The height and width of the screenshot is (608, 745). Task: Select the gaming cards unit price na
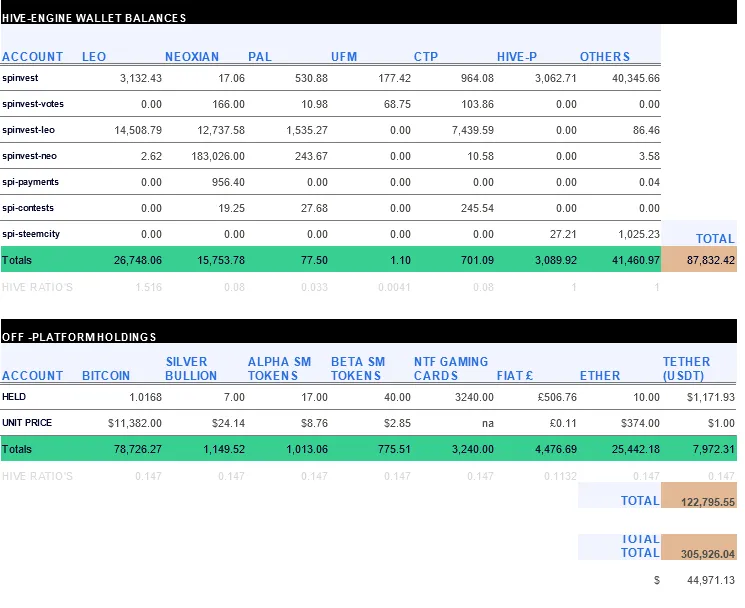488,423
